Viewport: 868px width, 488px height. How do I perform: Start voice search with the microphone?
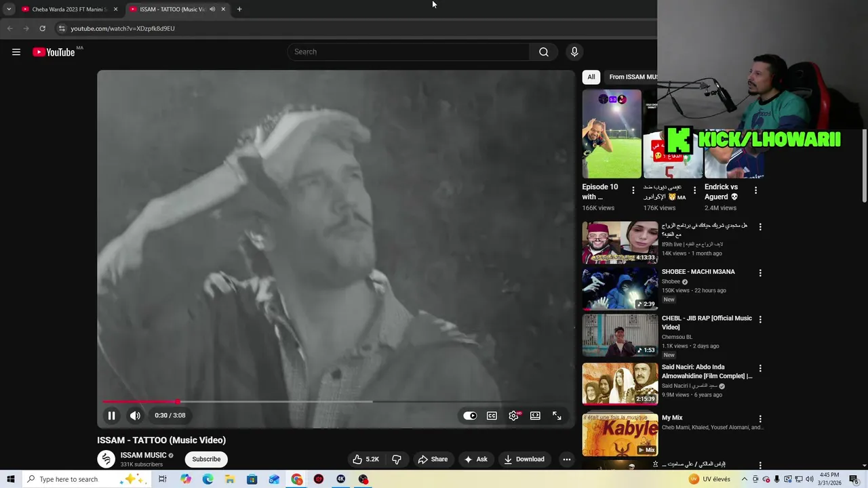coord(574,52)
